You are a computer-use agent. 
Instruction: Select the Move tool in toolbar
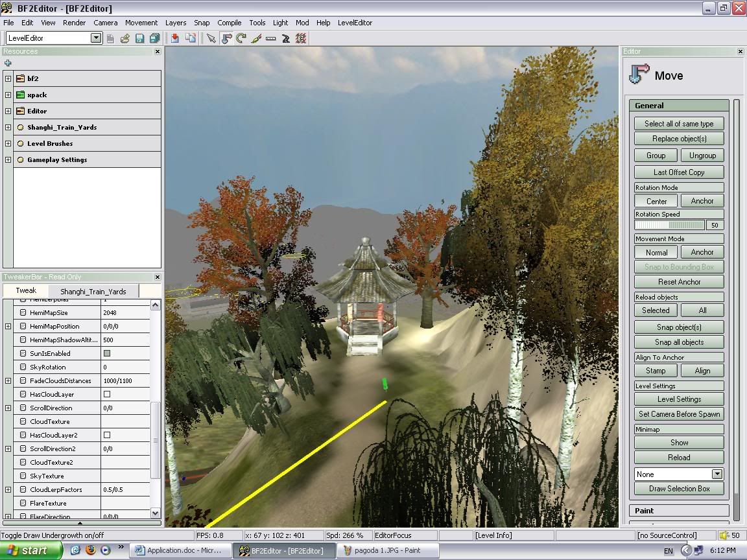[x=227, y=39]
